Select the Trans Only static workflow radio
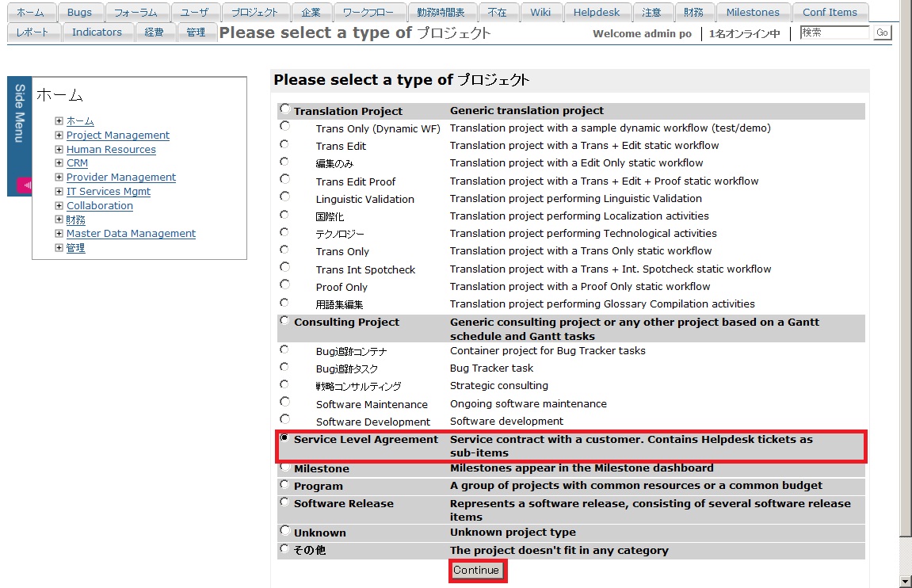This screenshot has width=912, height=588. [x=284, y=249]
